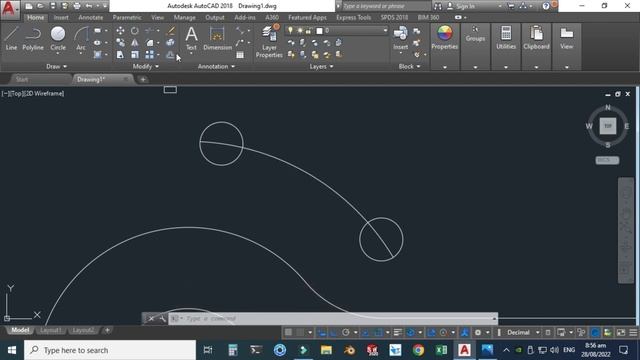The height and width of the screenshot is (360, 640).
Task: Toggle grid display in status bar
Action: 288,332
